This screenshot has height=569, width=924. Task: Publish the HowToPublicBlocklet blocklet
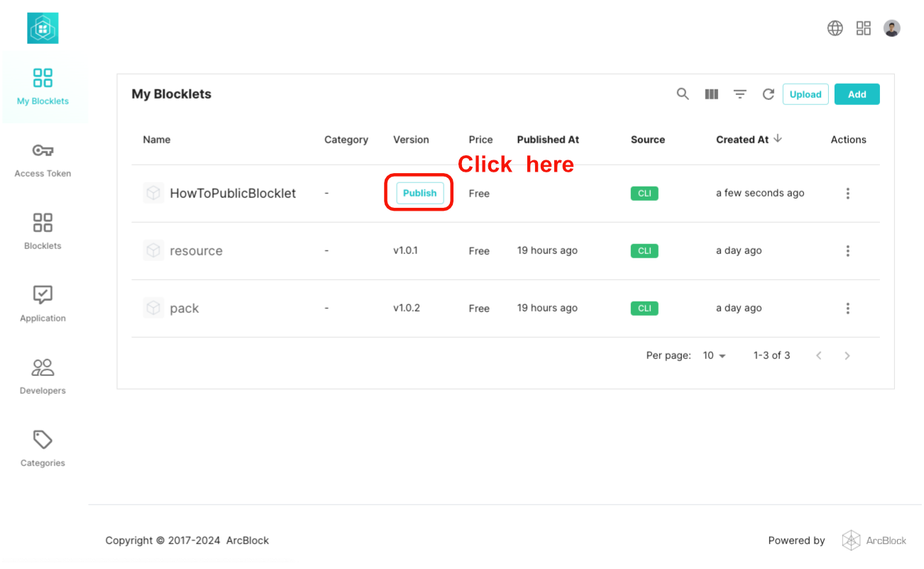coord(419,193)
